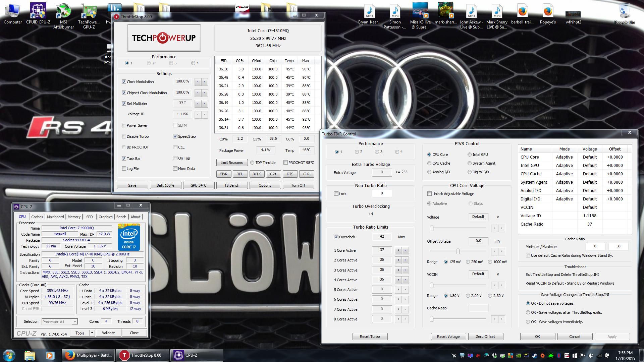
Task: Toggle SpeedStep checkbox
Action: [x=175, y=136]
